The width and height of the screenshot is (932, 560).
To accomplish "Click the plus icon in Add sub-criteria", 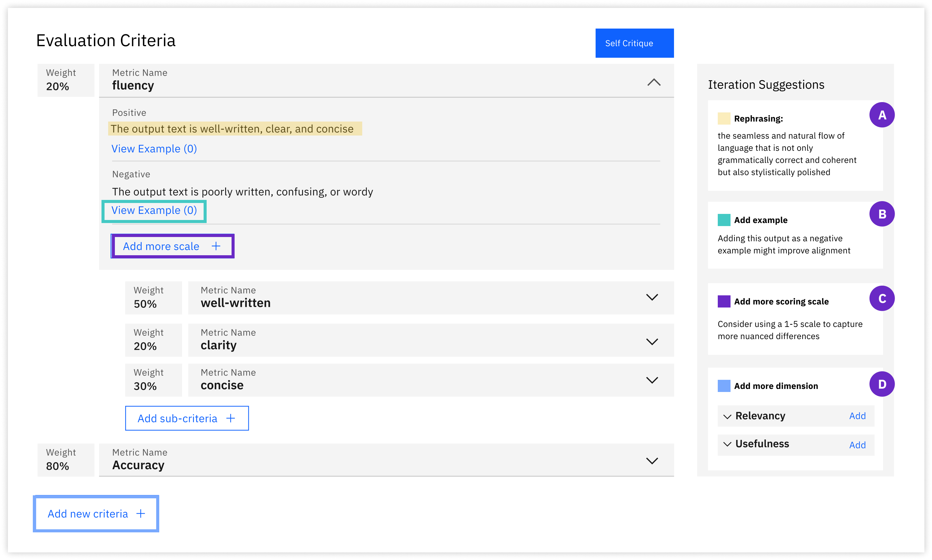I will coord(231,418).
